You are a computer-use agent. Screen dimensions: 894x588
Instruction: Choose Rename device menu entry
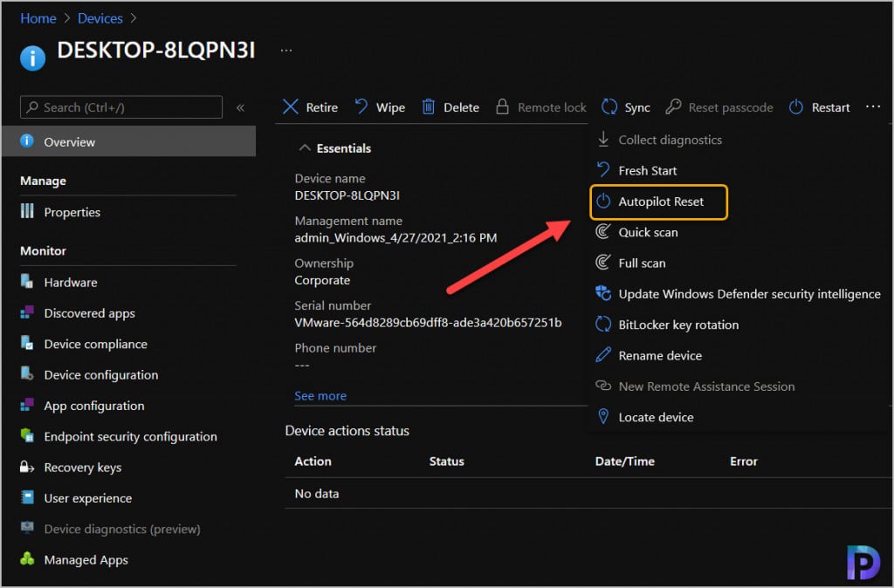pos(660,356)
